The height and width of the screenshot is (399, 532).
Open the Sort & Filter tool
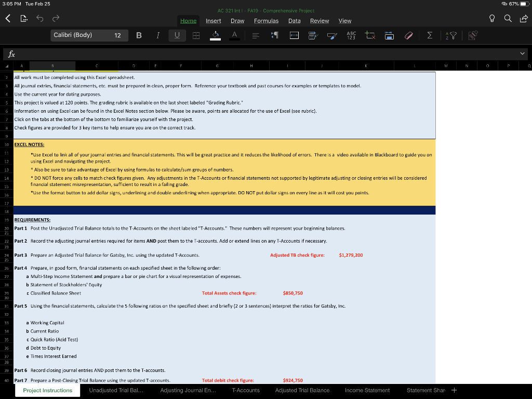pyautogui.click(x=450, y=36)
